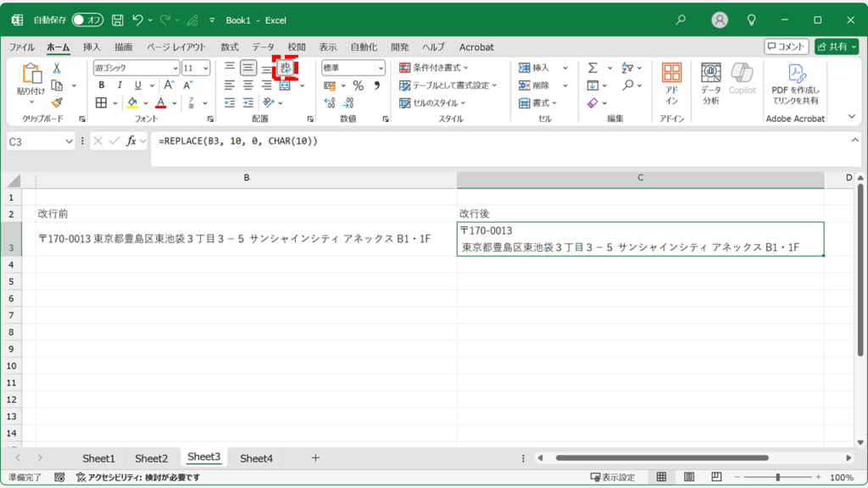Click Create PDF and share link
The image size is (868, 488).
pos(795,84)
